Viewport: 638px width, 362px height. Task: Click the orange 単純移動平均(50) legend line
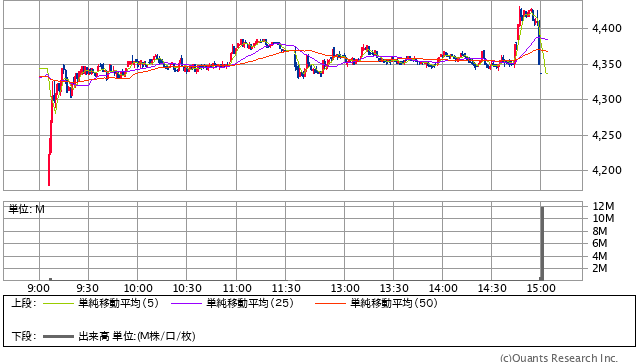click(x=330, y=303)
